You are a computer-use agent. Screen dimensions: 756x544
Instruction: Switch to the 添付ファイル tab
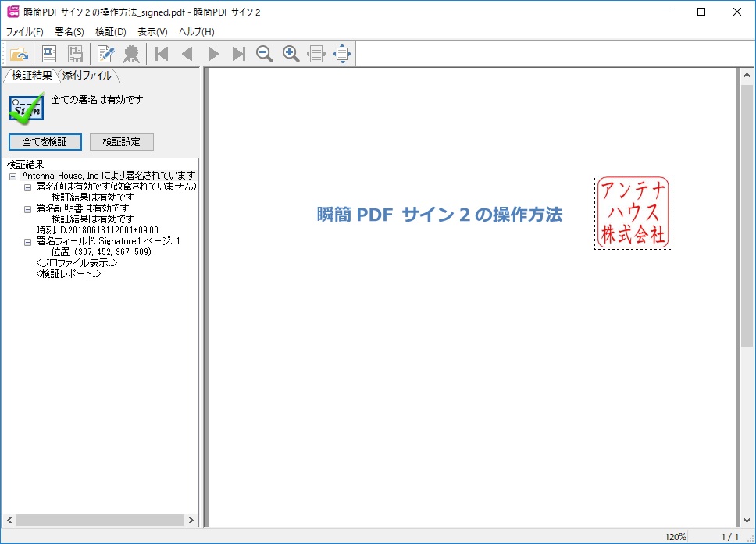pyautogui.click(x=87, y=76)
